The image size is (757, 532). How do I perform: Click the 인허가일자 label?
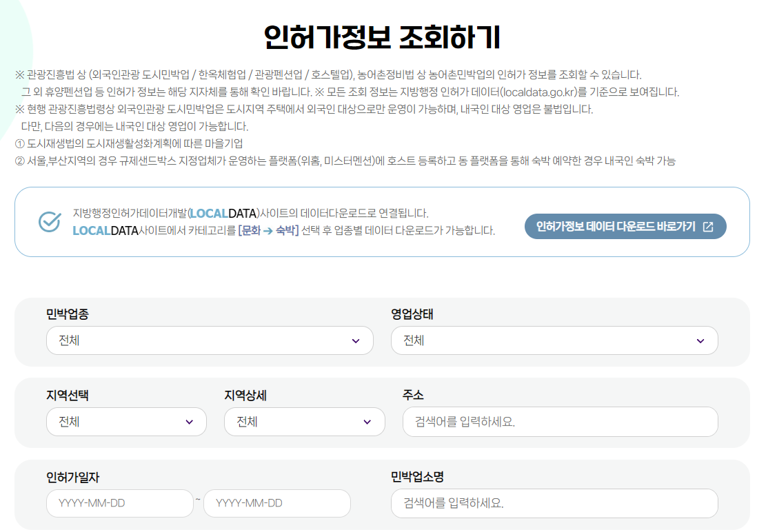click(72, 477)
